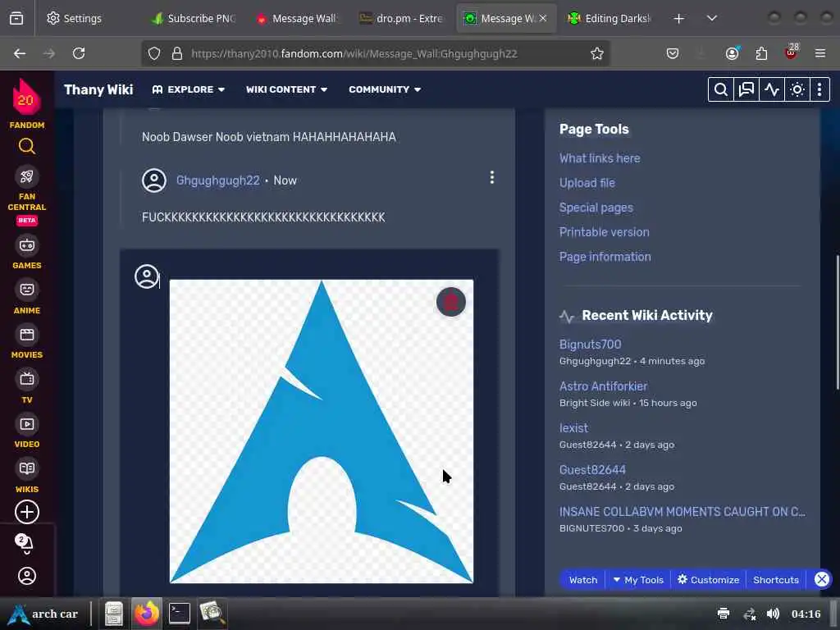Switch to the dro.pm tab
This screenshot has height=630, width=840.
pyautogui.click(x=402, y=18)
